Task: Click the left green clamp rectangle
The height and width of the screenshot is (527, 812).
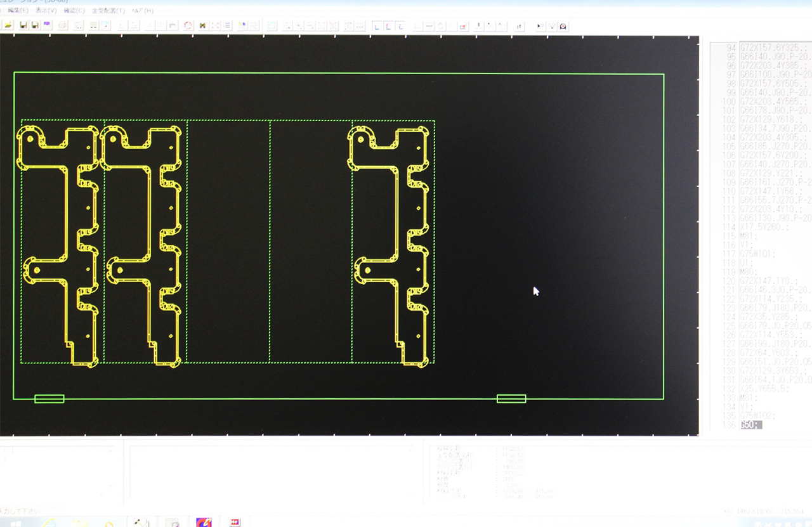Action: pyautogui.click(x=49, y=399)
